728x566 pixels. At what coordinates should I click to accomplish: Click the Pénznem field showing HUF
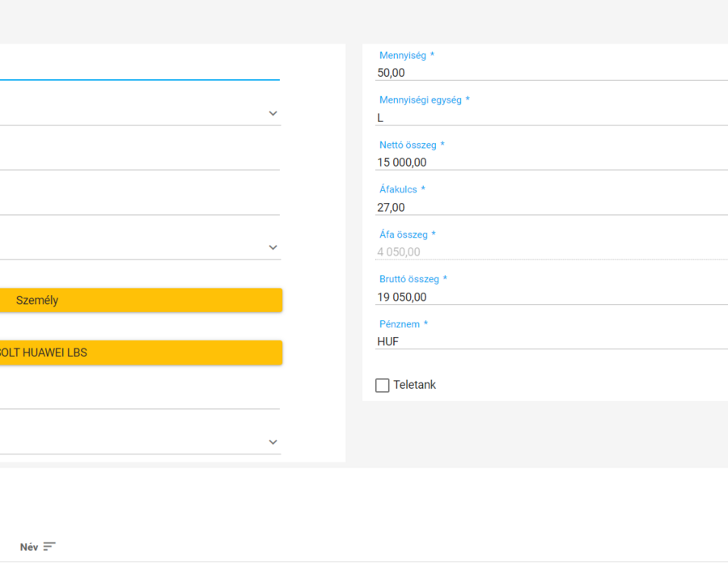pos(552,341)
